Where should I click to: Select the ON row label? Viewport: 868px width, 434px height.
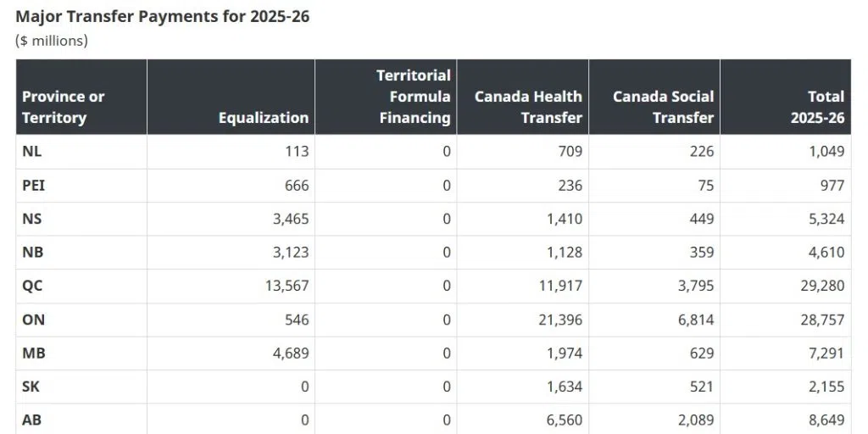tap(33, 320)
